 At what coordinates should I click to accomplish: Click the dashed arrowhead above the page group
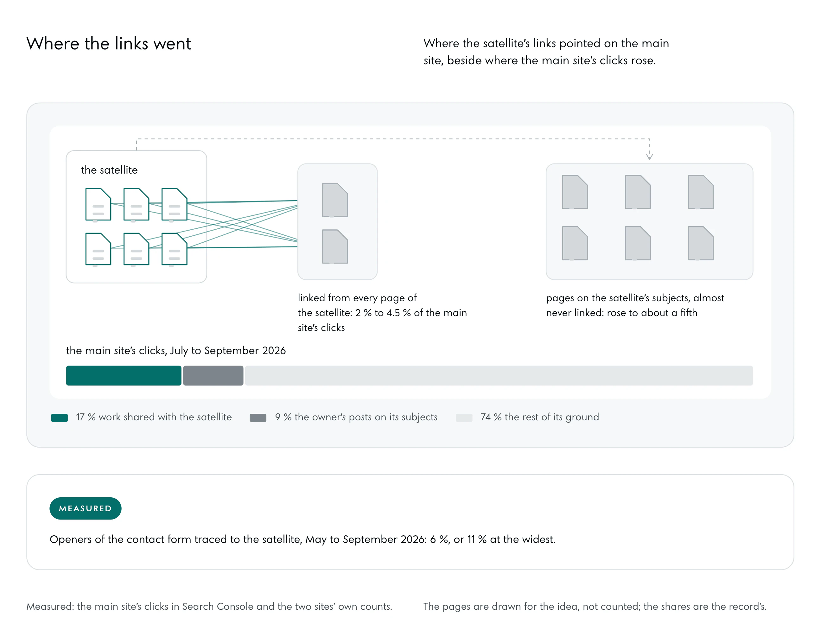click(650, 156)
